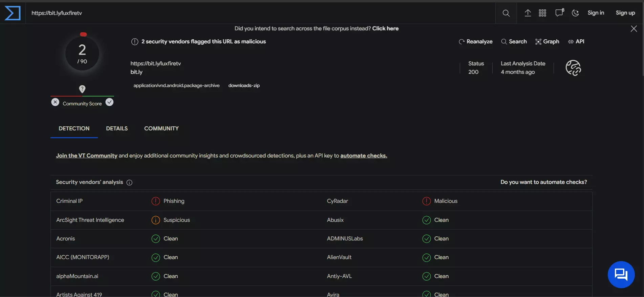Screen dimensions: 644x297
Task: Click the community score question marker
Action: (82, 89)
